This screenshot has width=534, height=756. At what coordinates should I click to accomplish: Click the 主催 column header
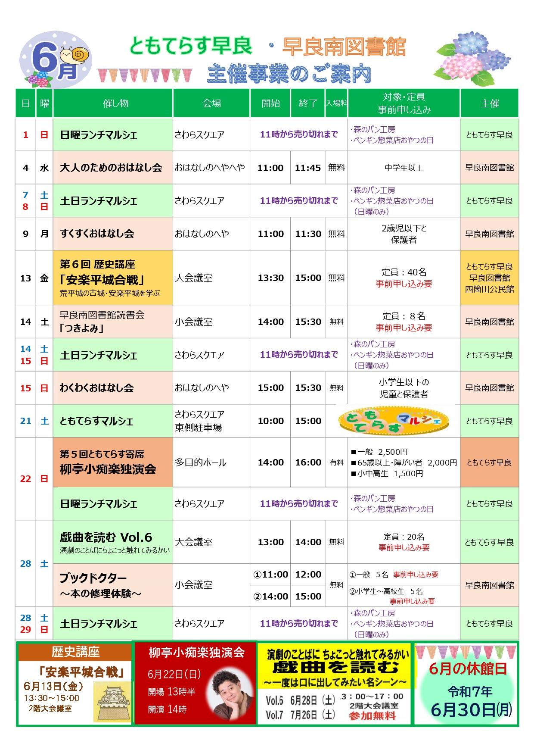click(x=490, y=103)
